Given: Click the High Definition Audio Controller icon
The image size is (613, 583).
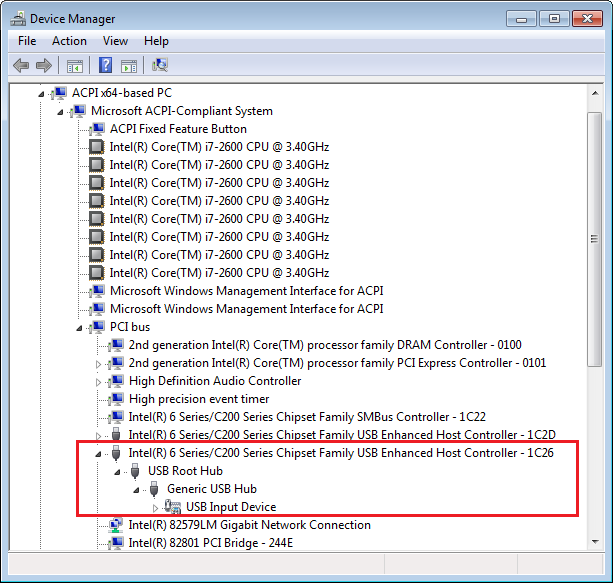Looking at the screenshot, I should tap(117, 381).
